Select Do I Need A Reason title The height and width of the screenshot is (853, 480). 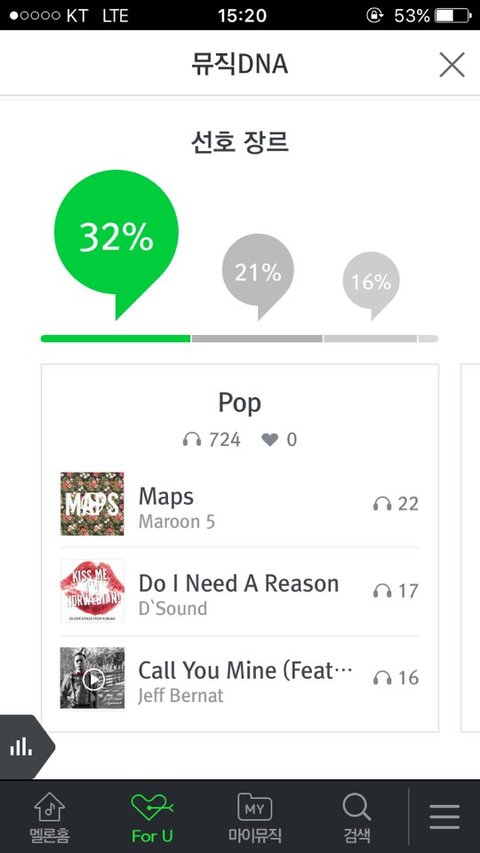238,583
